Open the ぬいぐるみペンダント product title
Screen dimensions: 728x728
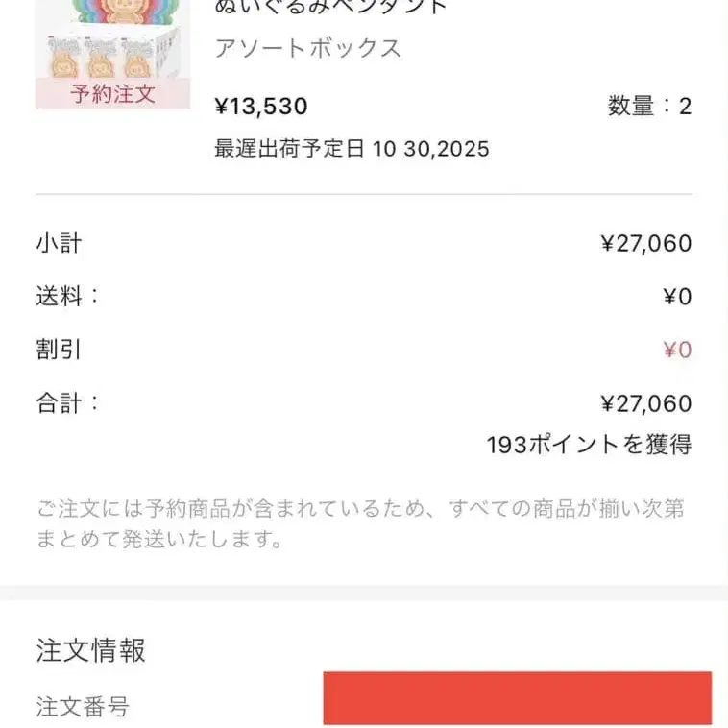[330, 8]
